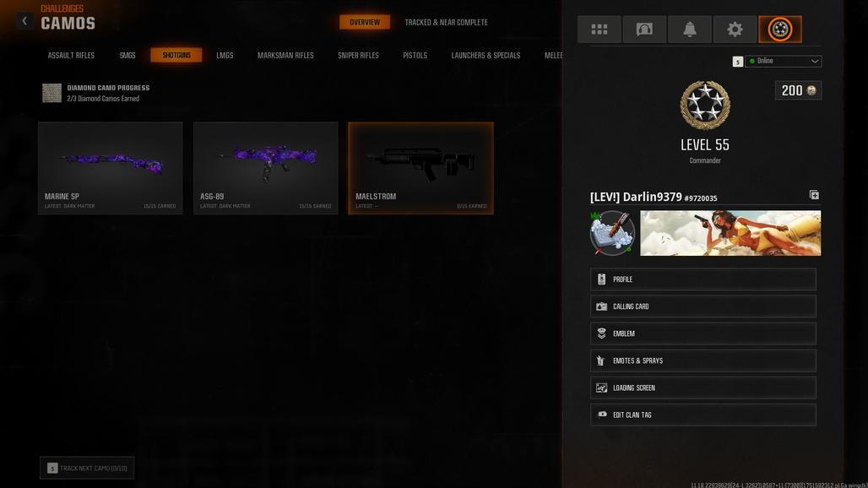This screenshot has width=868, height=488.
Task: Click the Profile row icon
Action: pos(601,279)
